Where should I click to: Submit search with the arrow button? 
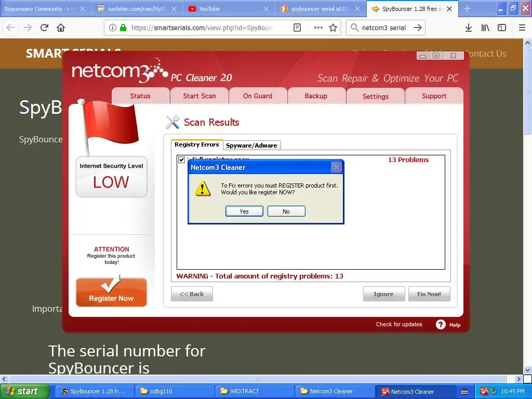click(x=418, y=28)
